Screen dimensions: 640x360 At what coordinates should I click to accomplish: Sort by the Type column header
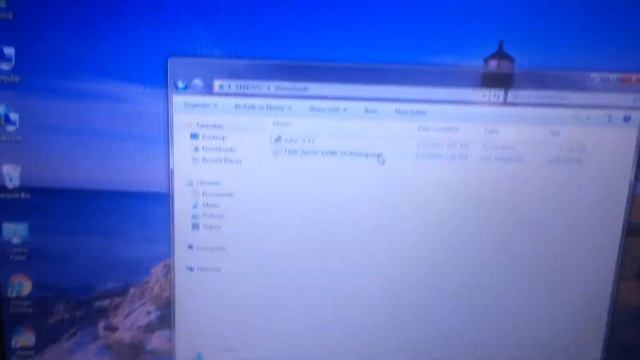[491, 131]
